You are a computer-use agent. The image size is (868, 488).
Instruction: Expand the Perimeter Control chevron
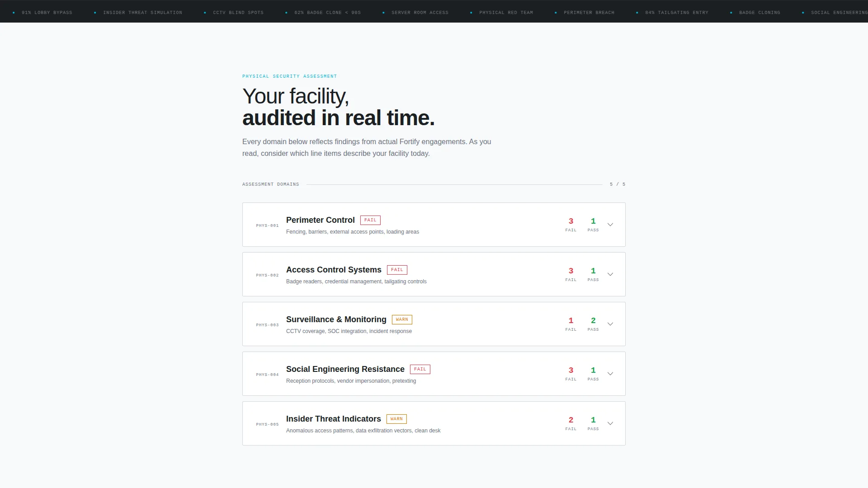tap(610, 225)
